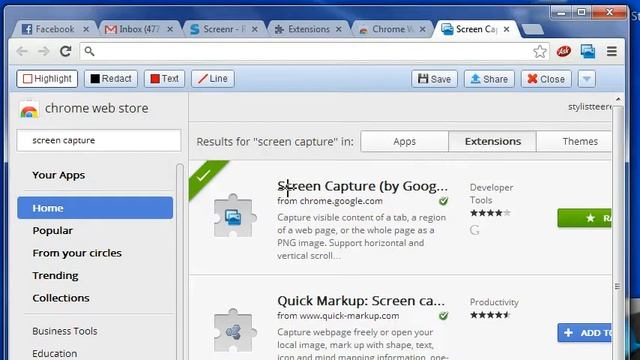Screen dimensions: 640x360
Task: Click the screen capture search box
Action: [99, 140]
